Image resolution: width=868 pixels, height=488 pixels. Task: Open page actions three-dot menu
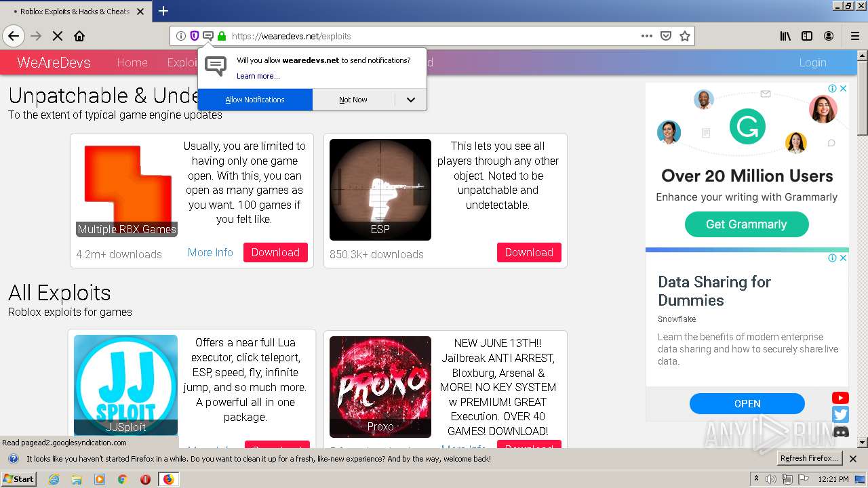point(647,36)
